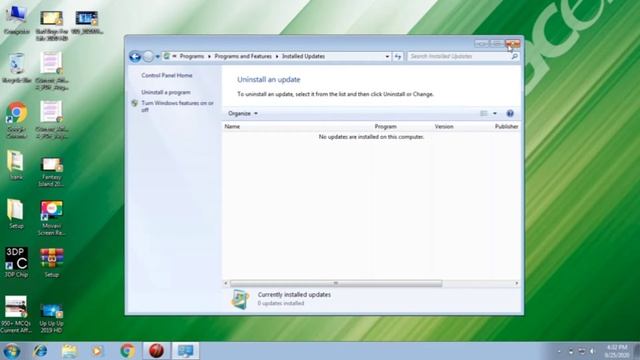Click the scroll left arrow

pyautogui.click(x=226, y=283)
